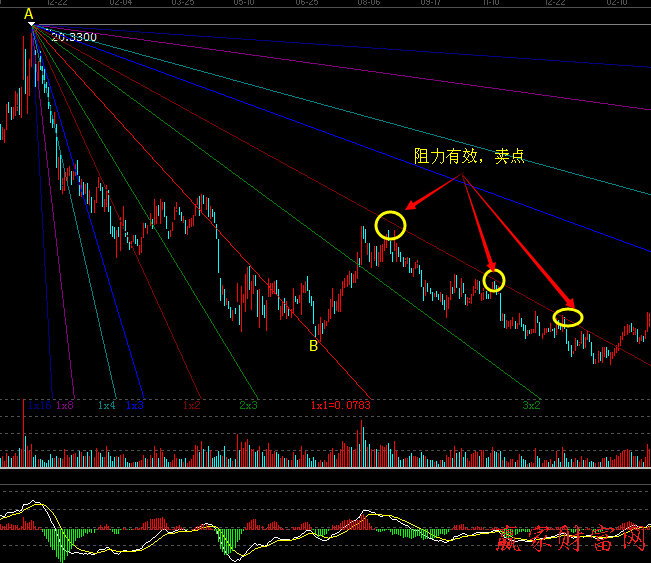651x563 pixels.
Task: Click the 1x8 Gann line label
Action: pos(65,405)
